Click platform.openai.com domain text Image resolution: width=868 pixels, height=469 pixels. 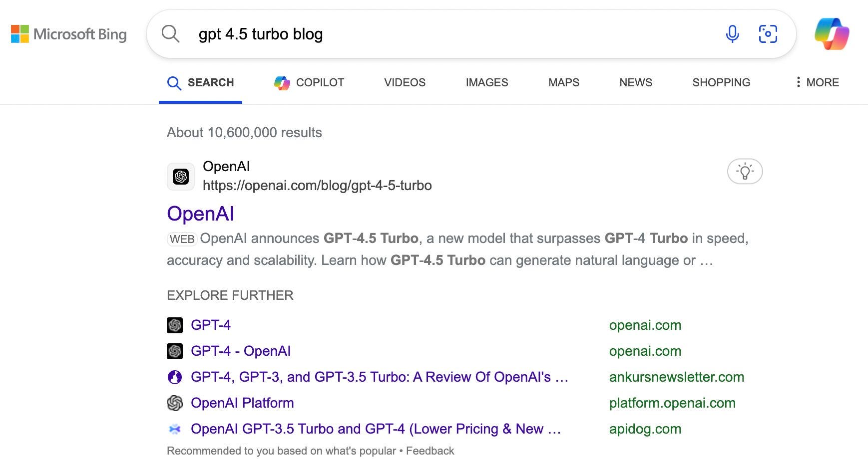tap(672, 403)
